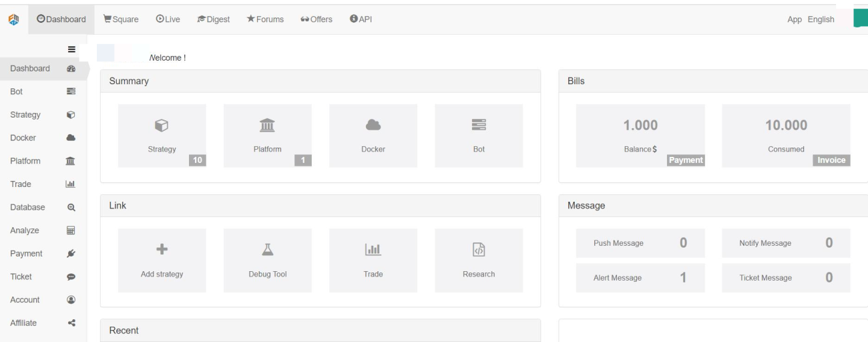The width and height of the screenshot is (868, 342).
Task: Open the Strategy summary cube tile
Action: click(162, 136)
